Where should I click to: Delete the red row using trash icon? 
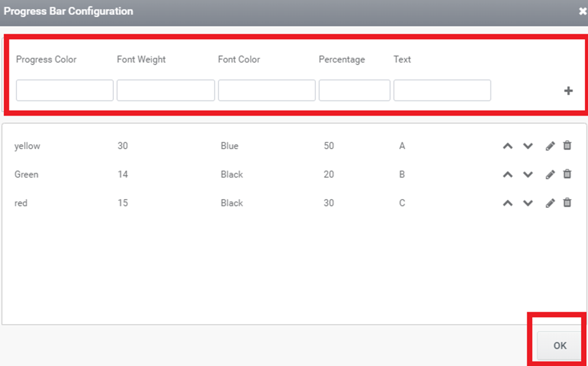coord(567,203)
